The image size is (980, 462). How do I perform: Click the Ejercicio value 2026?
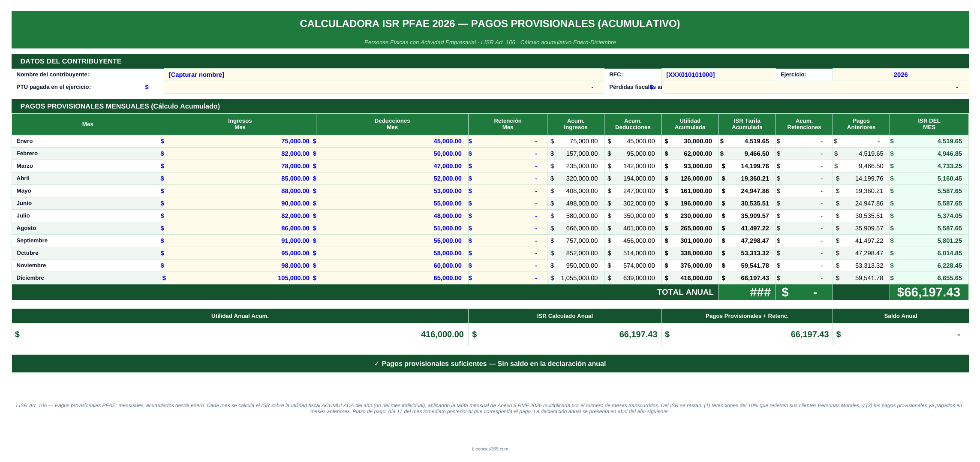coord(900,75)
